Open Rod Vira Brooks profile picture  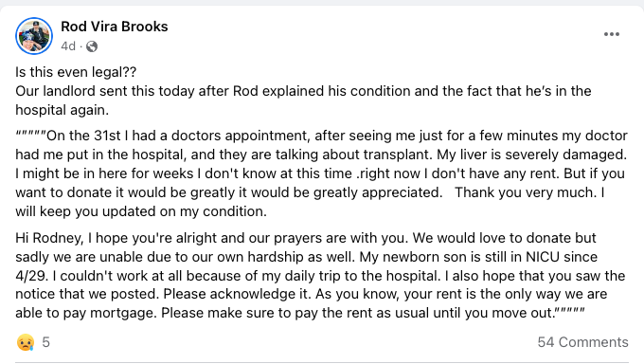point(34,36)
